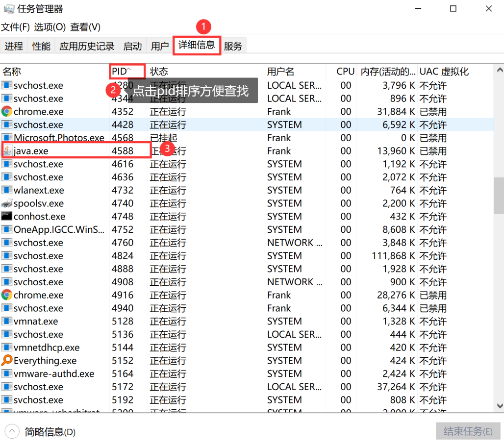Click LOCAL SER... user for PID 5136
Screen dimensions: 504x447
tap(294, 334)
